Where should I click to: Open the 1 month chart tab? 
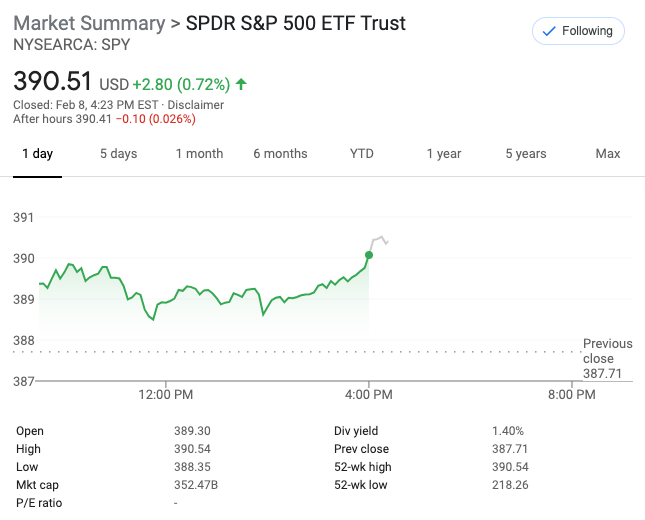click(x=199, y=154)
